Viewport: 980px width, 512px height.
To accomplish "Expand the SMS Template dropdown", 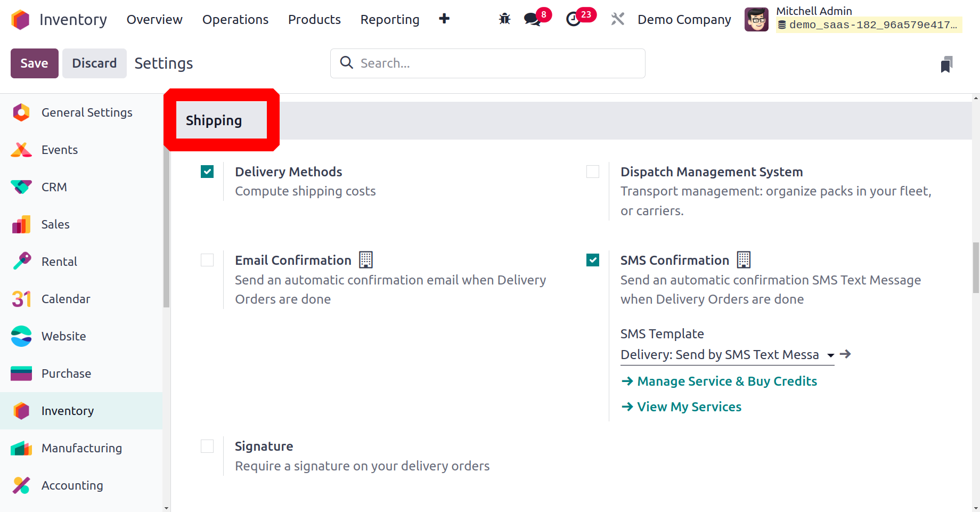I will (830, 355).
